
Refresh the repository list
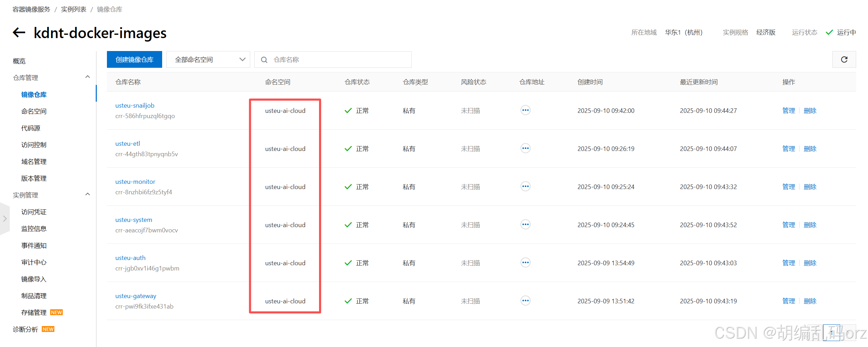[x=844, y=59]
